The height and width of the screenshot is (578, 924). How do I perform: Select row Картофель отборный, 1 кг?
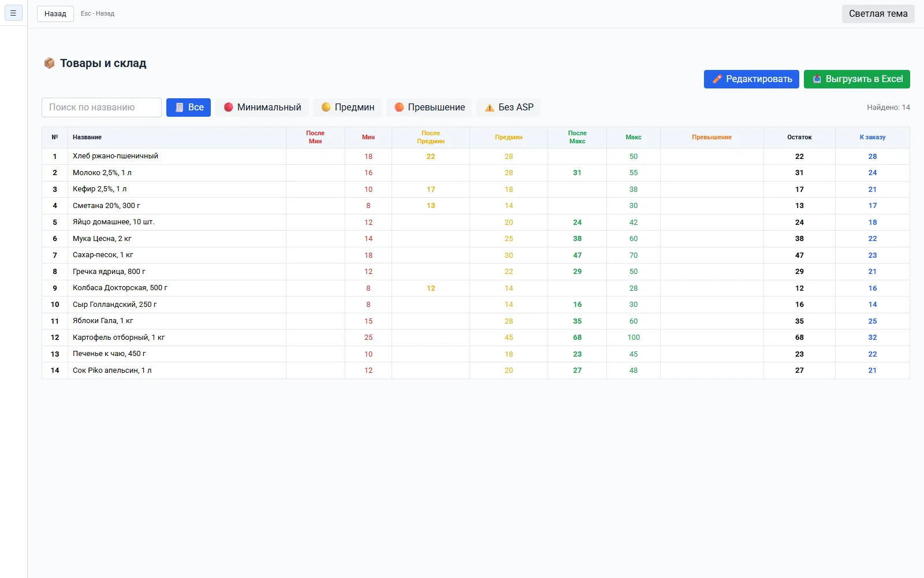coord(476,338)
